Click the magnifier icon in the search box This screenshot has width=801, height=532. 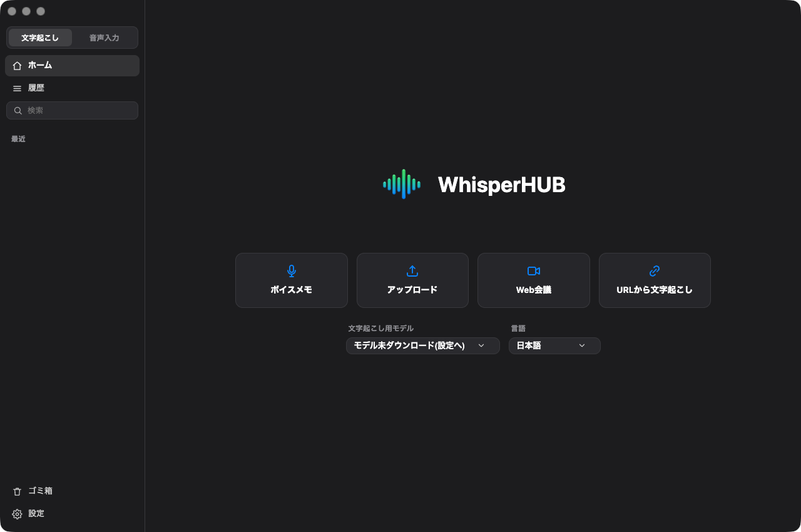click(x=18, y=111)
